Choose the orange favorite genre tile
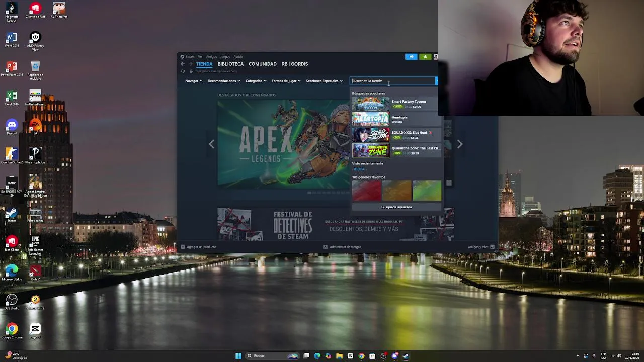The image size is (644, 362). (396, 191)
